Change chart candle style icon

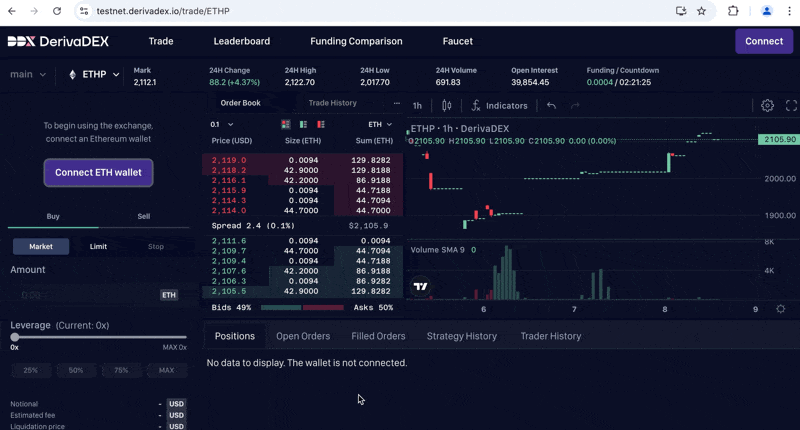(x=446, y=106)
